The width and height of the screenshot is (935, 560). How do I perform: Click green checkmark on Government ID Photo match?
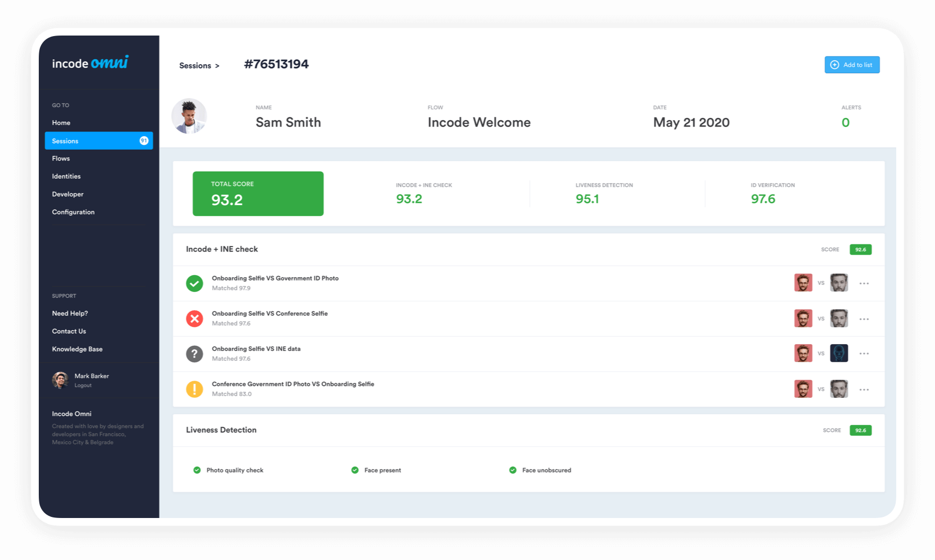(194, 283)
